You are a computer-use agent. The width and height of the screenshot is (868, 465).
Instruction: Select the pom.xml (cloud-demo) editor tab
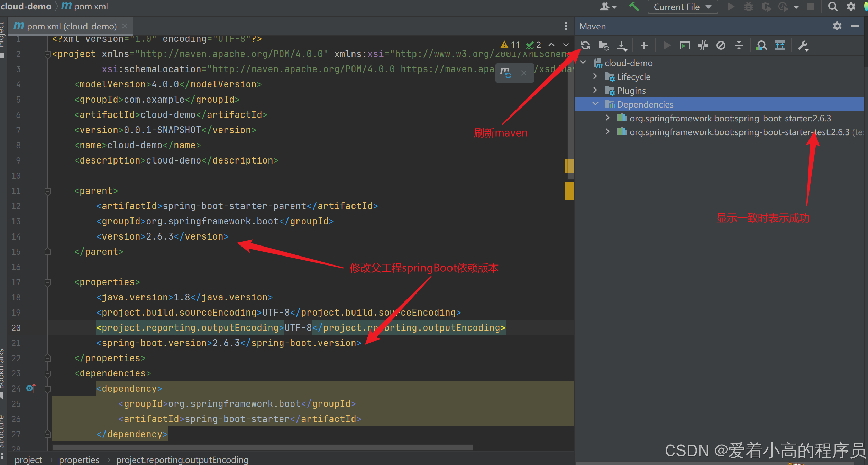(72, 26)
